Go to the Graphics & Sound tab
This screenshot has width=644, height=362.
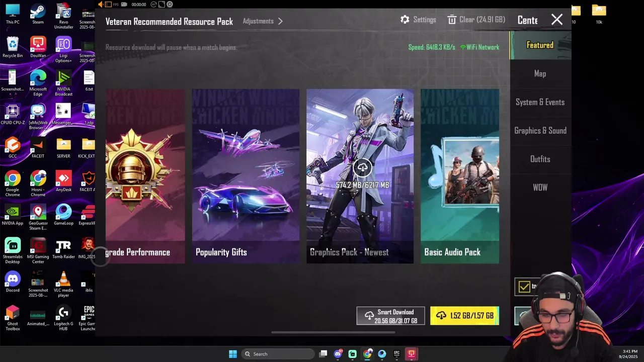click(x=540, y=131)
